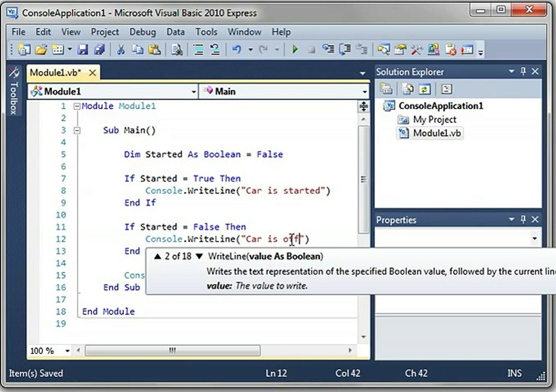
Task: Click the Save floppy disk icon
Action: tap(83, 50)
